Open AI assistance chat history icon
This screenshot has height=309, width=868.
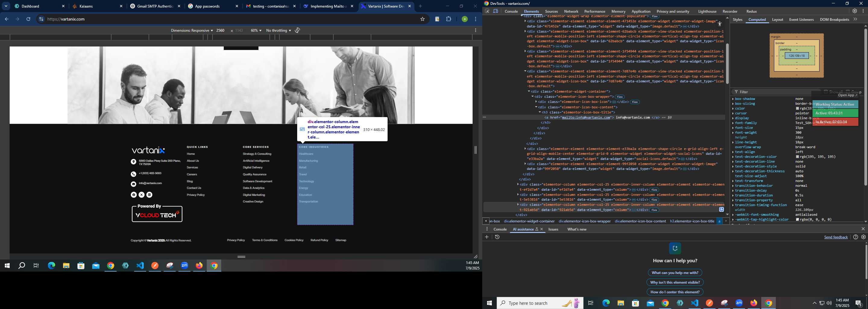tap(497, 237)
